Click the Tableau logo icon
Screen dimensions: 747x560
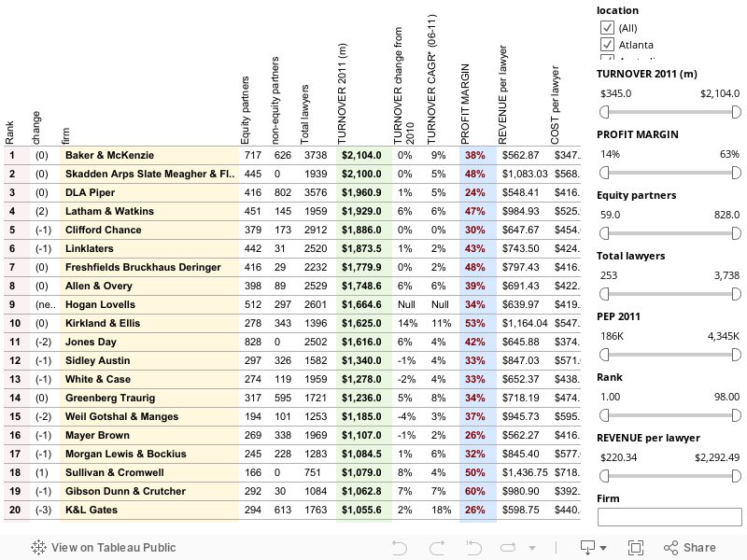[x=39, y=548]
